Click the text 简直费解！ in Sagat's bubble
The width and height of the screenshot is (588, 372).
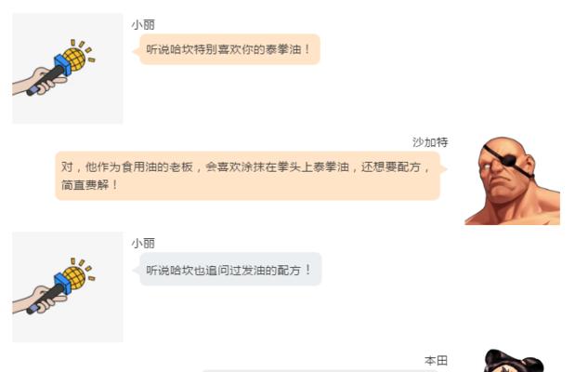pos(89,185)
